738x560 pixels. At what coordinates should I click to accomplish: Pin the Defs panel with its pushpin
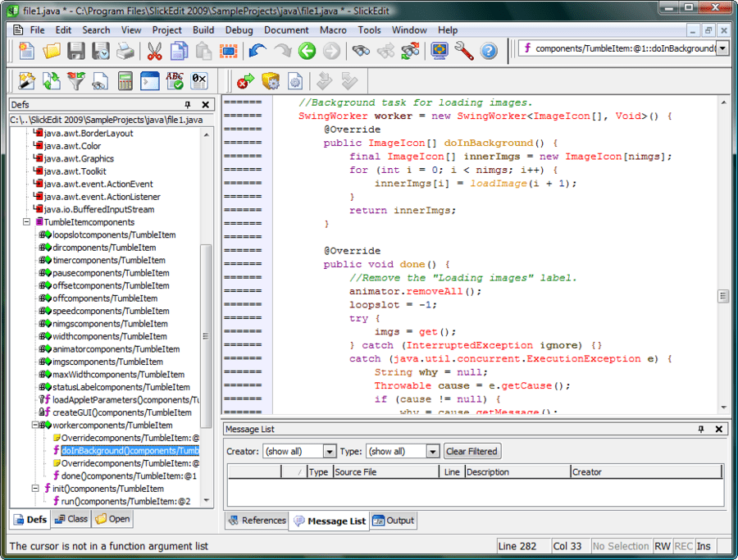tap(187, 104)
